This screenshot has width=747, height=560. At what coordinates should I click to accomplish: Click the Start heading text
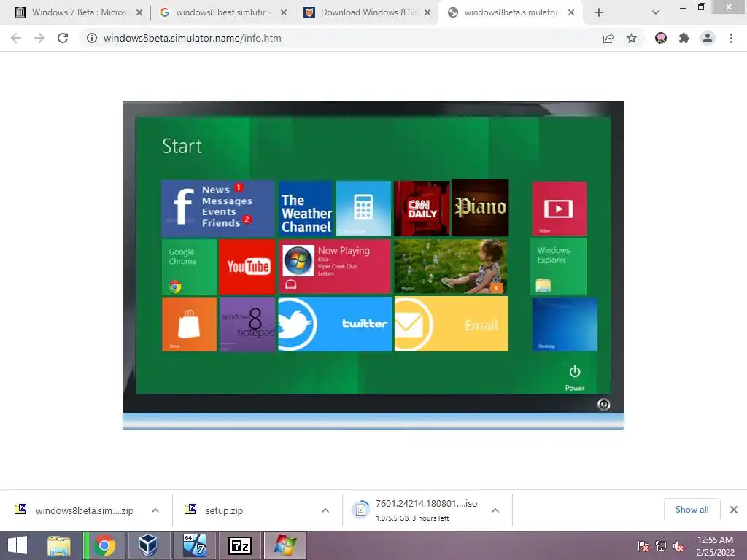tap(182, 146)
